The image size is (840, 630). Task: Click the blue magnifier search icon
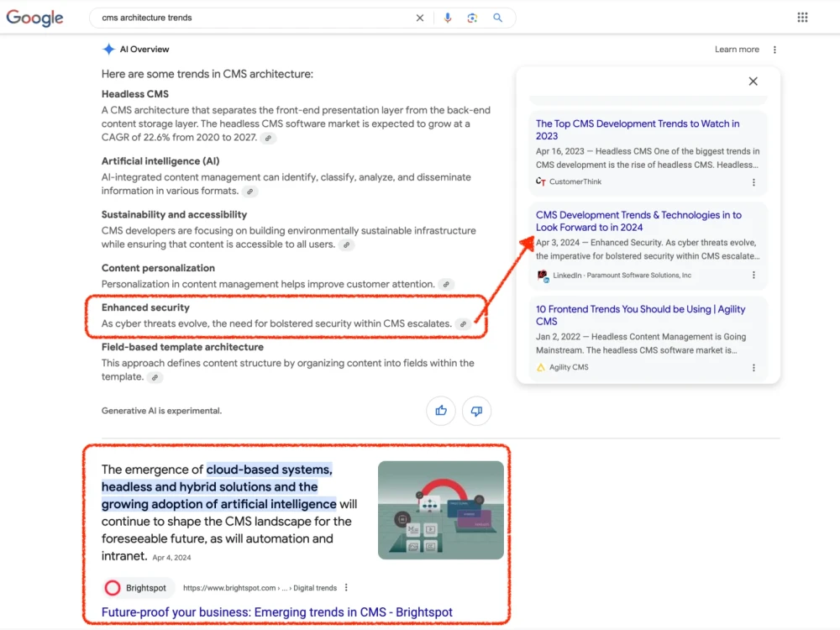pos(498,17)
